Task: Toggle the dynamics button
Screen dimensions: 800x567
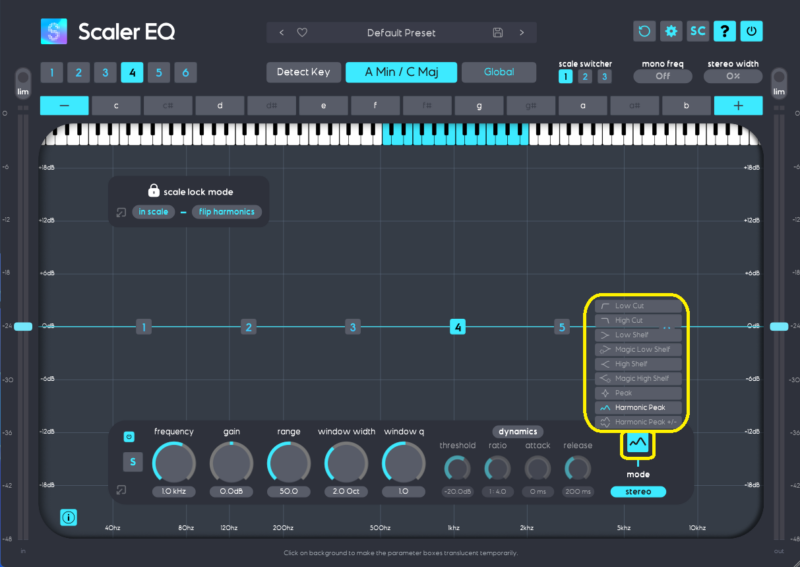Action: [x=517, y=432]
